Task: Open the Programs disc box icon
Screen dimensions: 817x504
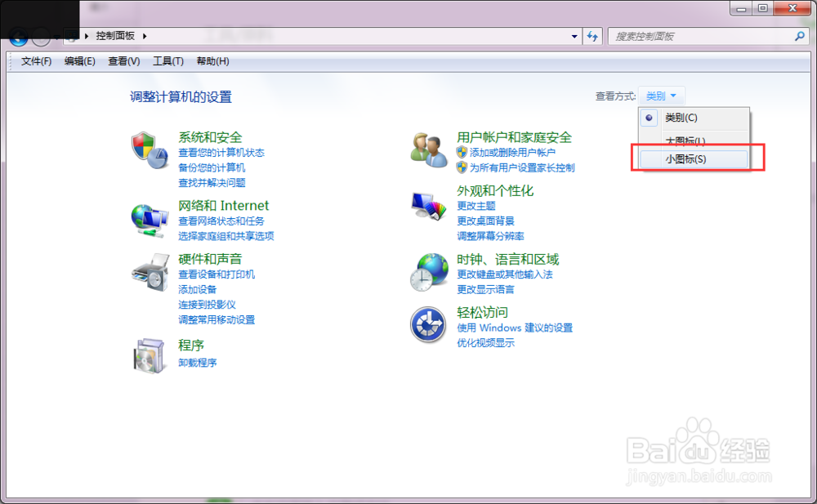Action: (150, 356)
